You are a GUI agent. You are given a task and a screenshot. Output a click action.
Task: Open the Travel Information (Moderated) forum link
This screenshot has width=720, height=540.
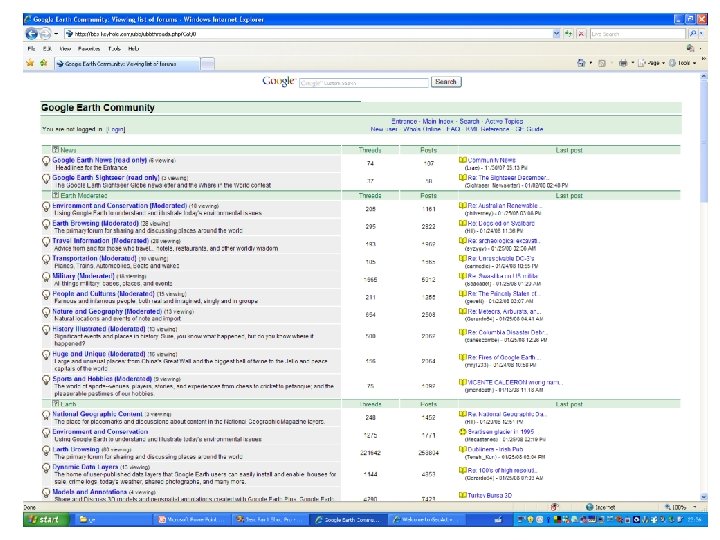coord(101,240)
